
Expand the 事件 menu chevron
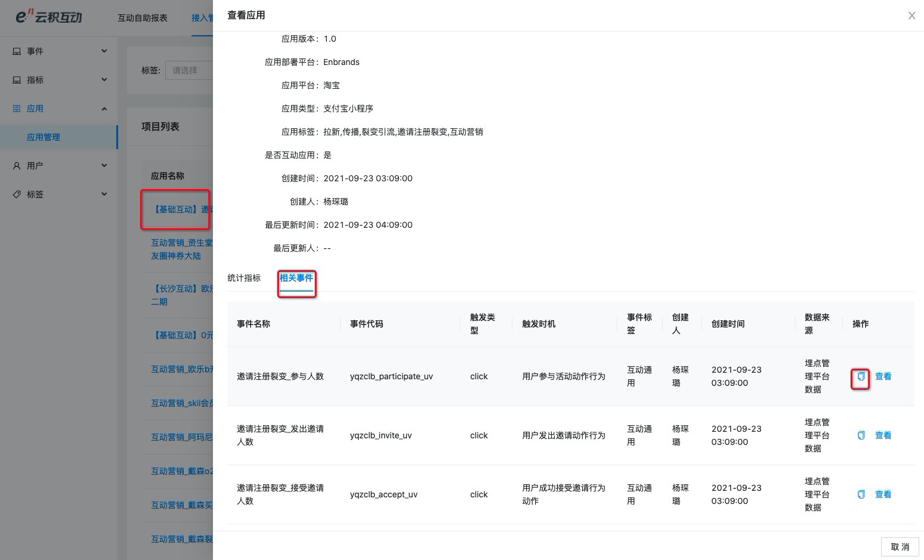click(x=104, y=51)
